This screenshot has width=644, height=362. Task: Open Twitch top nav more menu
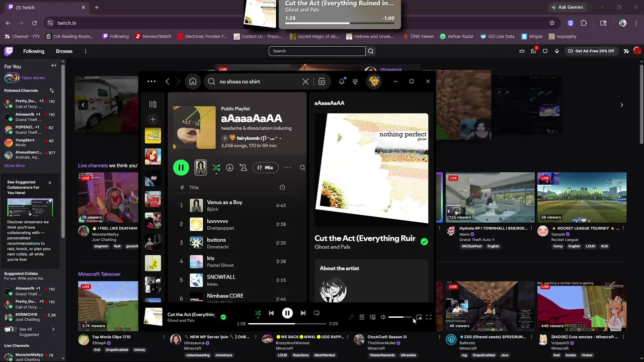point(86,51)
